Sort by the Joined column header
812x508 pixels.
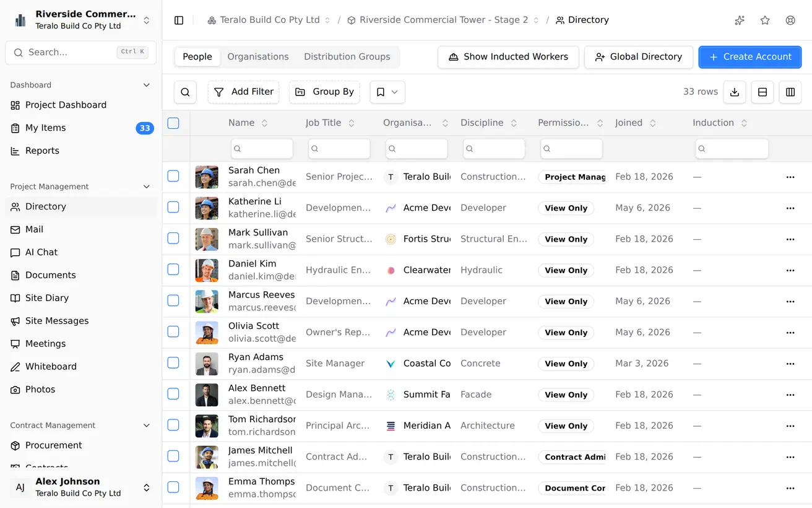(x=636, y=123)
